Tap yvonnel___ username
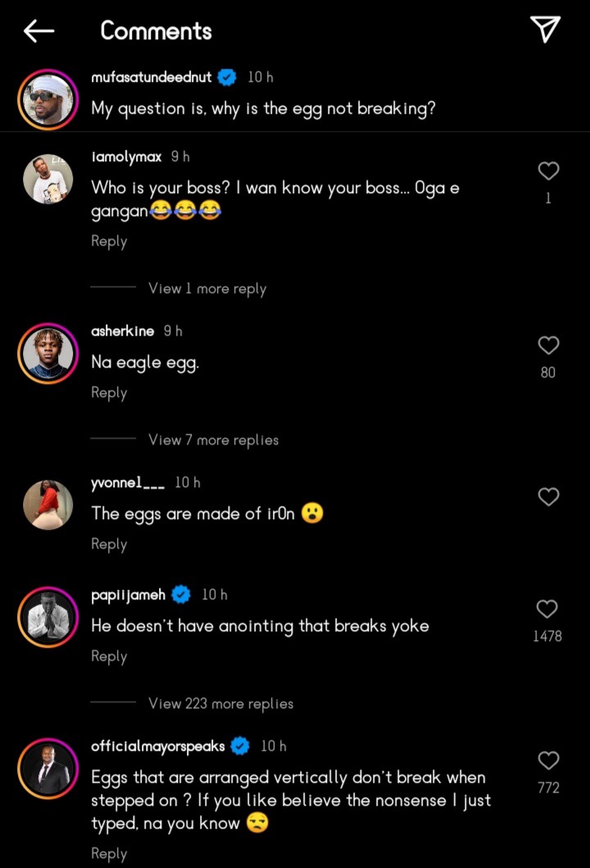Viewport: 590px width, 868px height. tap(128, 483)
